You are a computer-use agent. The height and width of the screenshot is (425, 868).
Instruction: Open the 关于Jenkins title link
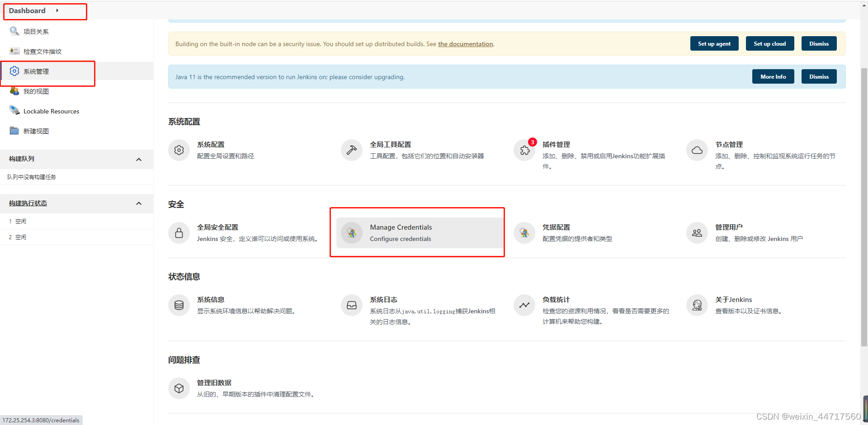(734, 299)
